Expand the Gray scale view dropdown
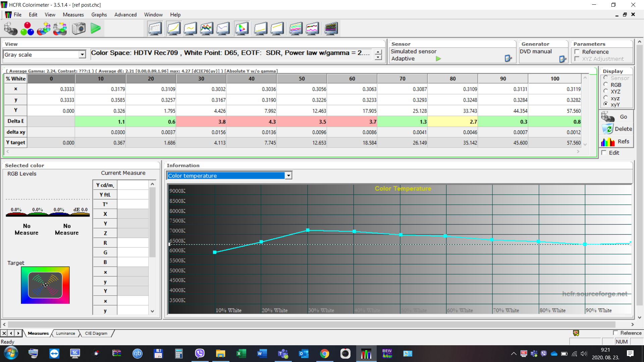The image size is (644, 362). coord(82,55)
